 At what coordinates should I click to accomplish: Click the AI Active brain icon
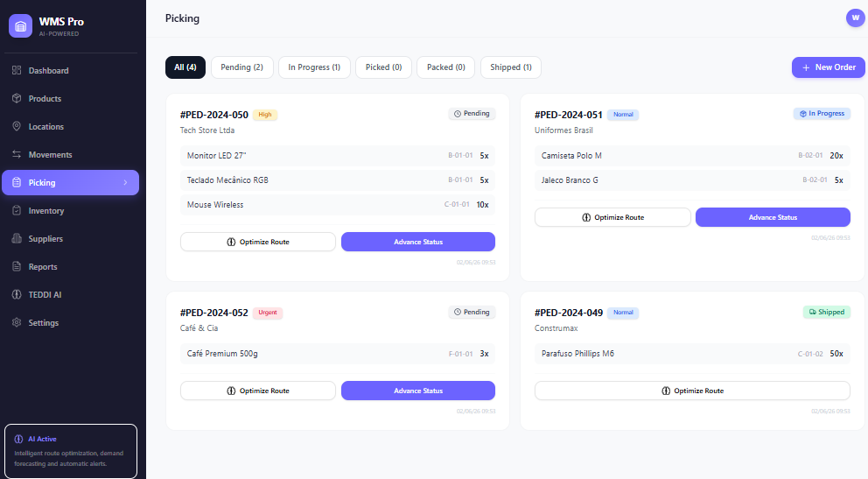coord(18,439)
